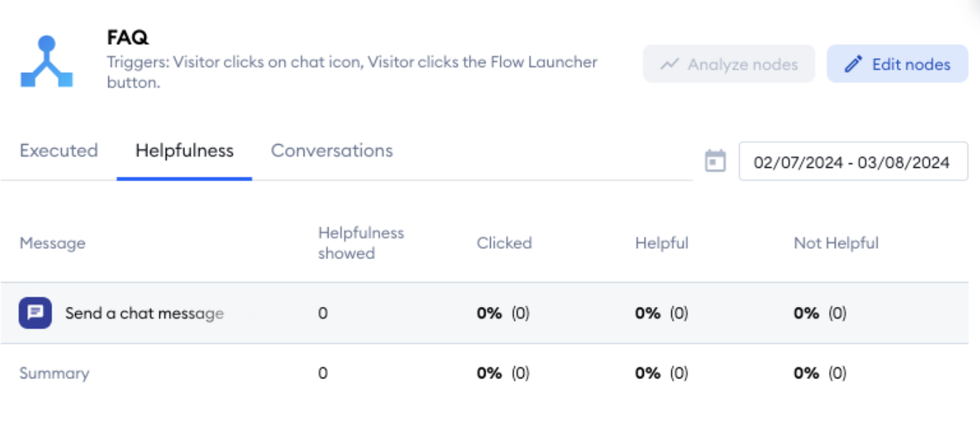Click the FAQ flow title
This screenshot has height=424, width=980.
click(x=128, y=38)
